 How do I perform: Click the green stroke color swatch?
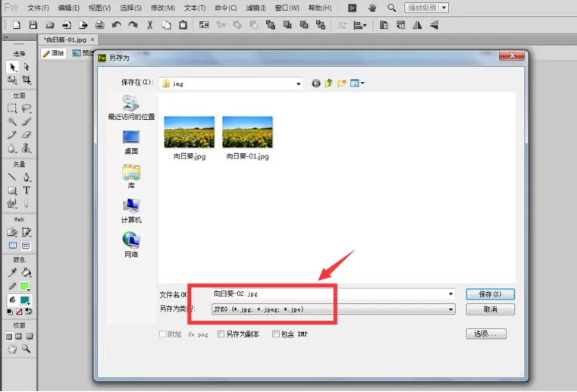pyautogui.click(x=25, y=286)
